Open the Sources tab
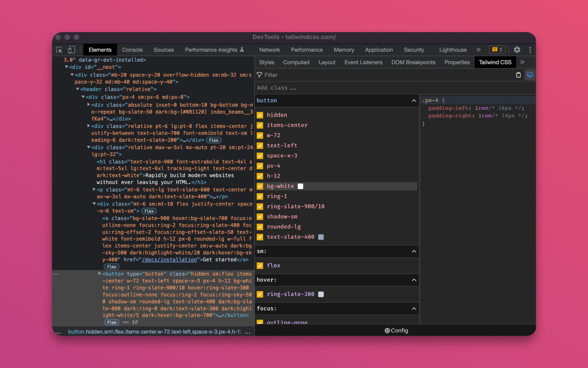 tap(164, 50)
